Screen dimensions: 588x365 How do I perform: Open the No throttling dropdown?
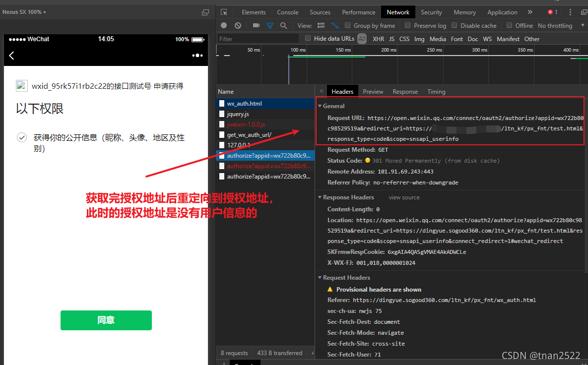coord(561,25)
